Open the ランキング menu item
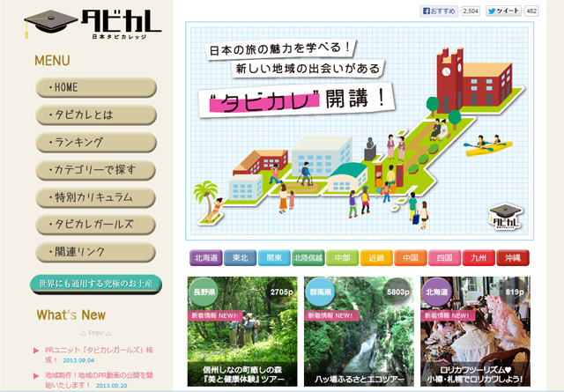Screen dimensions: 564x392 (x=96, y=143)
